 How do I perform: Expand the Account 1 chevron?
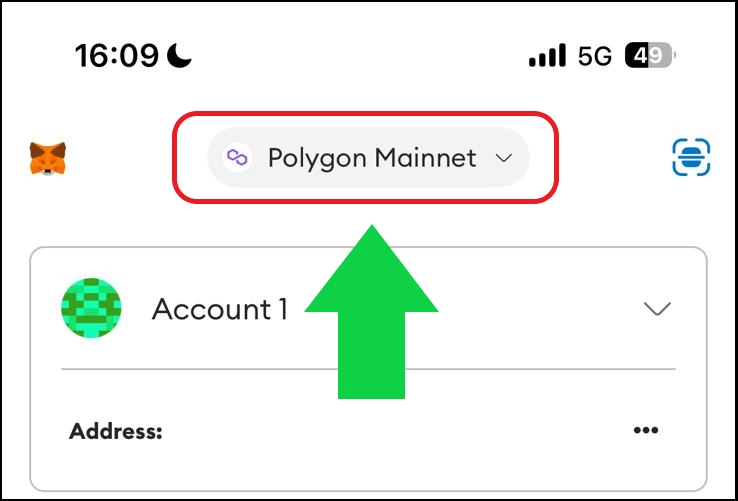[x=657, y=309]
